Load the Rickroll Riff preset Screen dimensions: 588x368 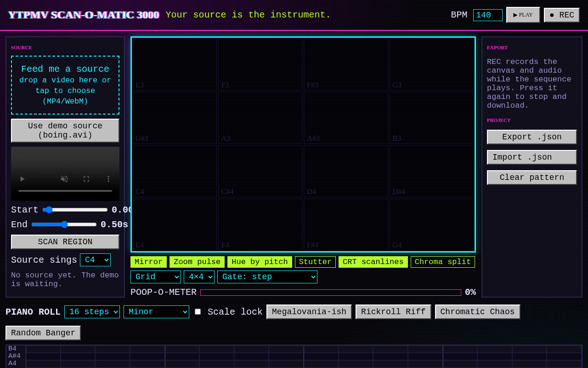pyautogui.click(x=393, y=312)
